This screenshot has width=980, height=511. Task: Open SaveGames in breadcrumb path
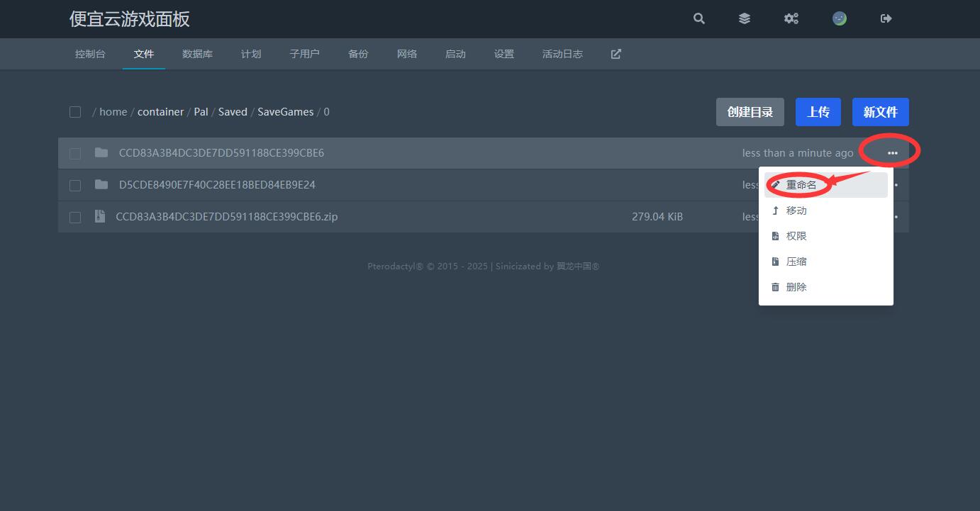click(285, 112)
